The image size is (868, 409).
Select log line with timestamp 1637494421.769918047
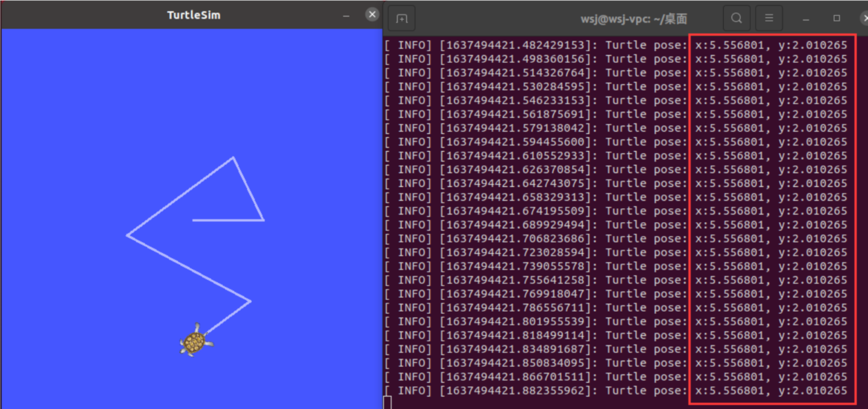click(x=616, y=294)
